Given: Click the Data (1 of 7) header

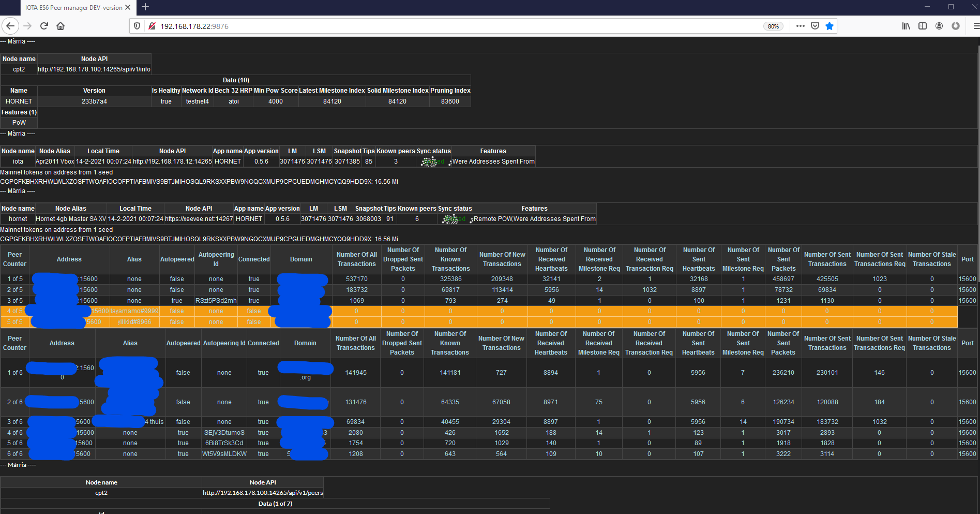Looking at the screenshot, I should (x=275, y=504).
